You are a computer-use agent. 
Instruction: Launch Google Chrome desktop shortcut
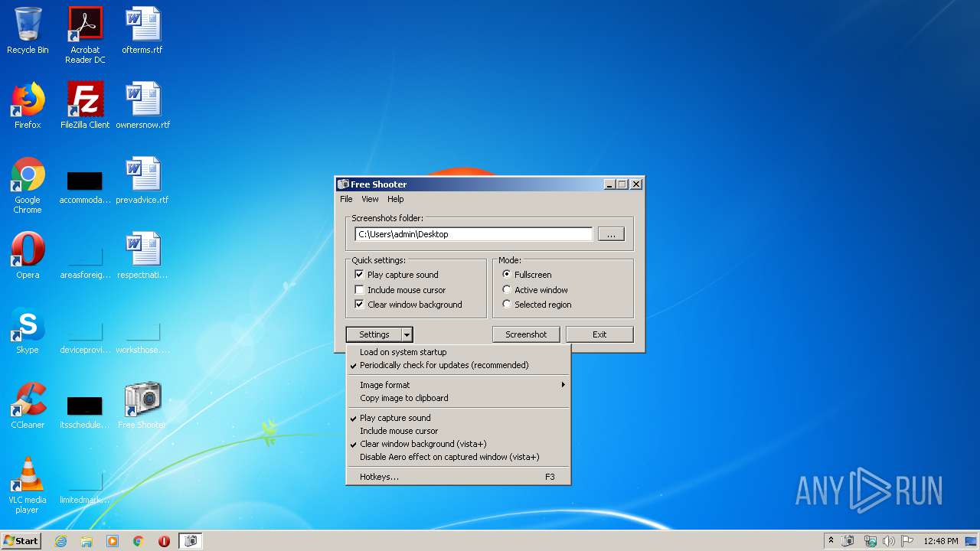(x=28, y=185)
